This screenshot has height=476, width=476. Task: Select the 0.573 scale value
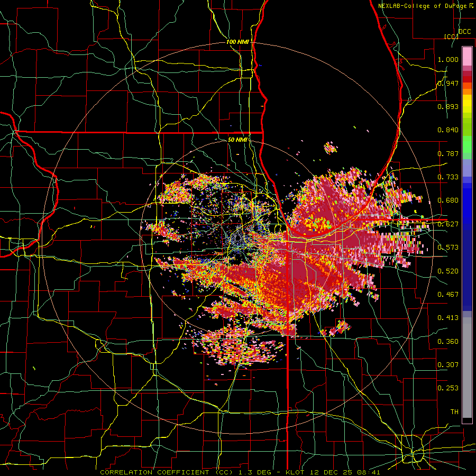(448, 248)
